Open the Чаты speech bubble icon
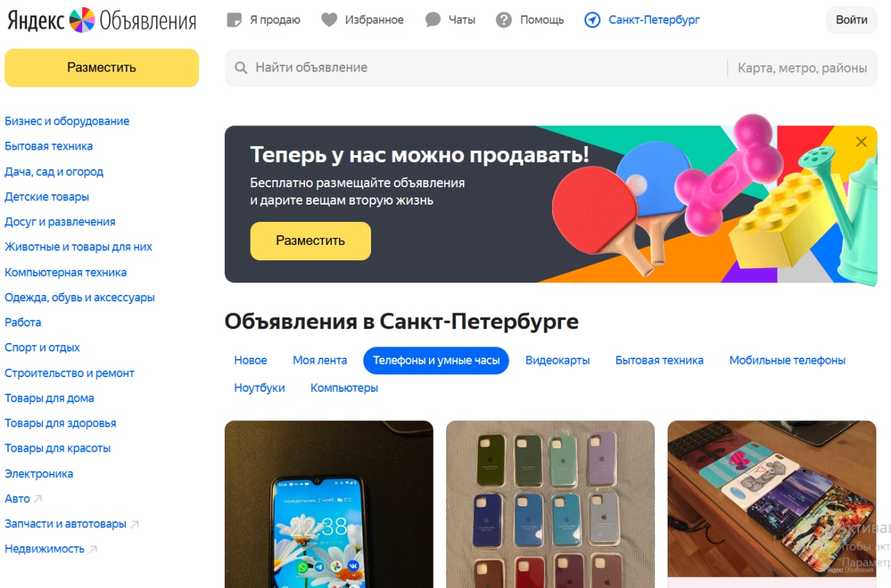 coord(433,20)
